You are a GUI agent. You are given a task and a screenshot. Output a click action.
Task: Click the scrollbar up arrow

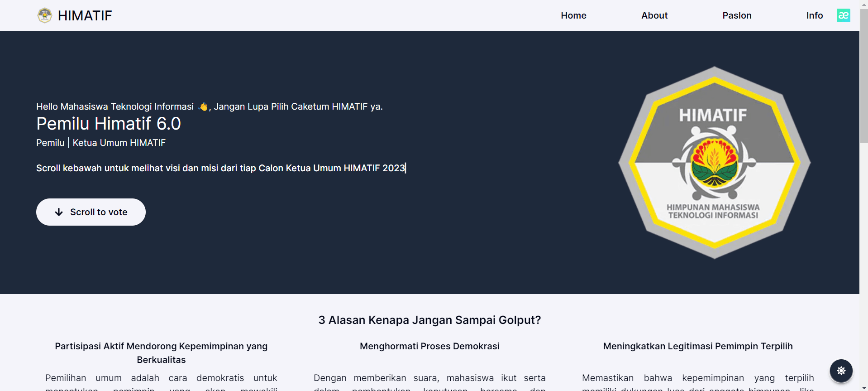(x=863, y=4)
